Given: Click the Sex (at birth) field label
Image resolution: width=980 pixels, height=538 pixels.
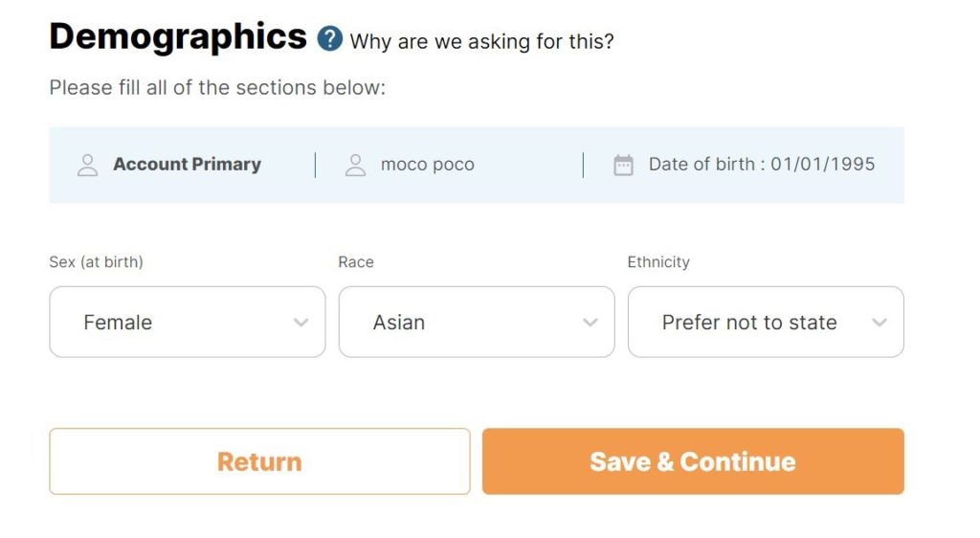Looking at the screenshot, I should click(x=96, y=262).
